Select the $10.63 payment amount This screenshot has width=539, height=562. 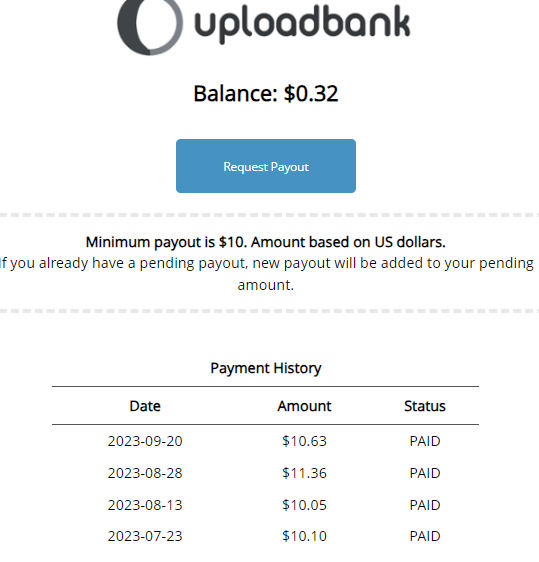(304, 441)
